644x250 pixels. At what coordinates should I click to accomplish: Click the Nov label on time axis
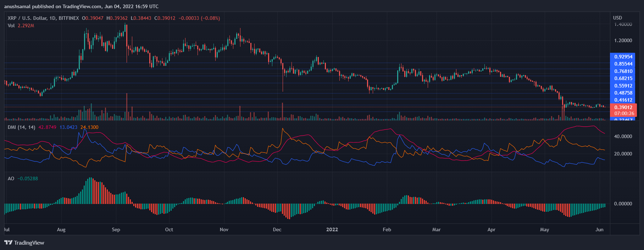click(224, 229)
